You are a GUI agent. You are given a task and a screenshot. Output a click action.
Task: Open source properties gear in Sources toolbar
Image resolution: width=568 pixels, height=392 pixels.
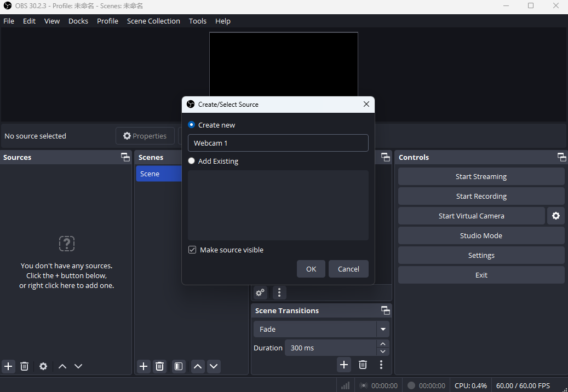pyautogui.click(x=43, y=366)
